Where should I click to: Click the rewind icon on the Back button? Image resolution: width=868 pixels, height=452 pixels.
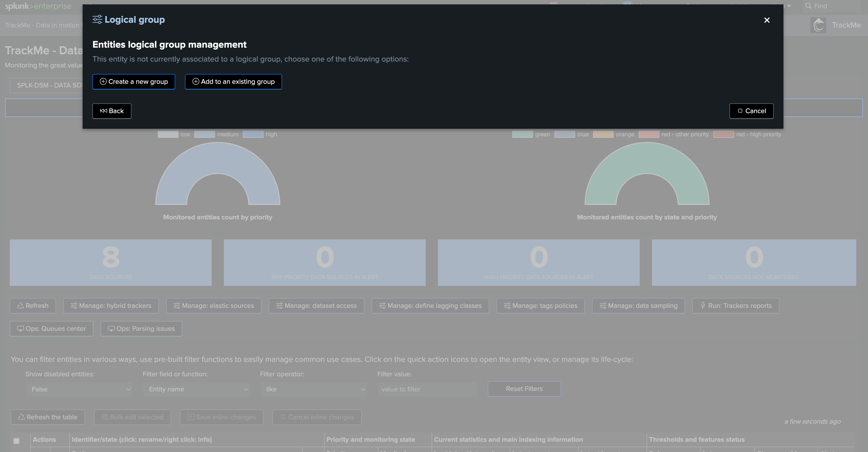tap(103, 111)
